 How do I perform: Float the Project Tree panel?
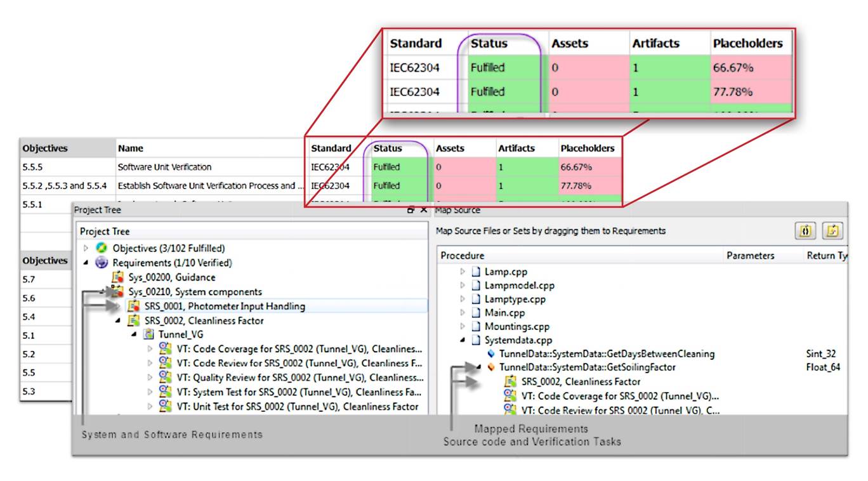click(x=411, y=209)
